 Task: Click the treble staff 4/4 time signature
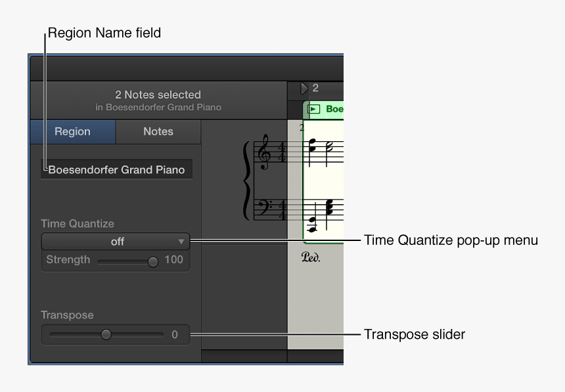pyautogui.click(x=281, y=152)
